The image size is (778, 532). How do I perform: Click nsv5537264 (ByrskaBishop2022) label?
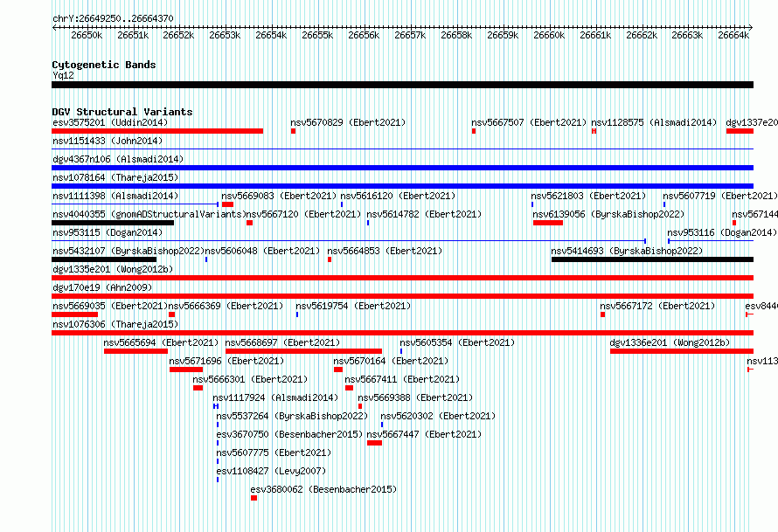pyautogui.click(x=292, y=416)
